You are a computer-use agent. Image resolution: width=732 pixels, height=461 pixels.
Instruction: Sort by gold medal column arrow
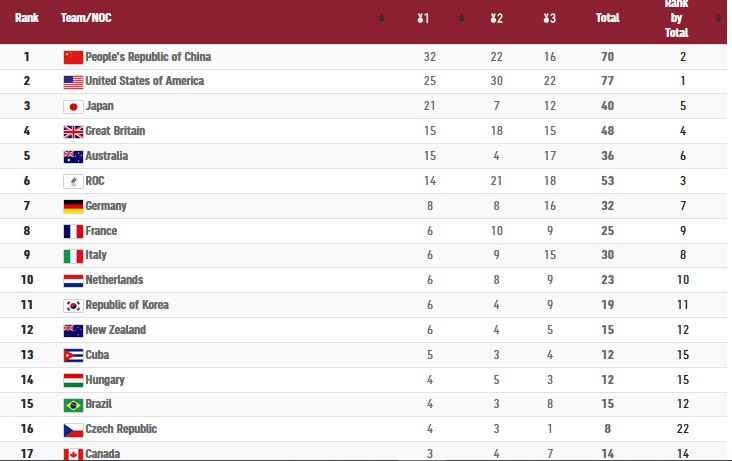461,18
